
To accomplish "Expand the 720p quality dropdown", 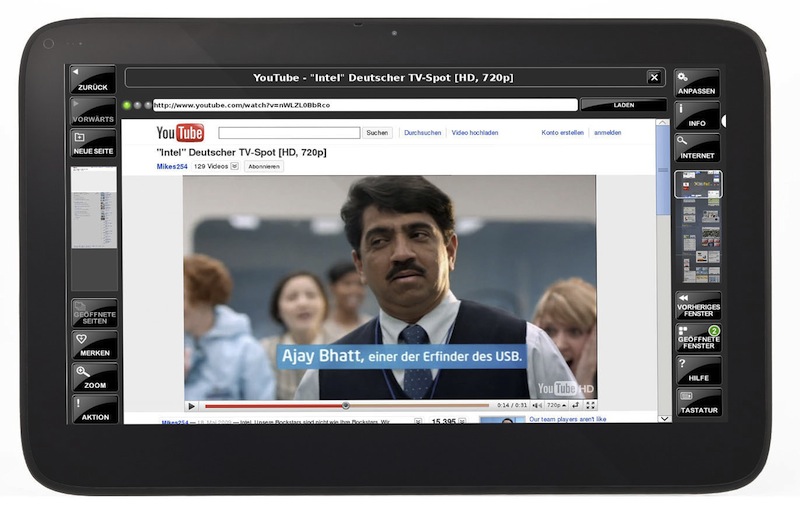I will [x=555, y=405].
